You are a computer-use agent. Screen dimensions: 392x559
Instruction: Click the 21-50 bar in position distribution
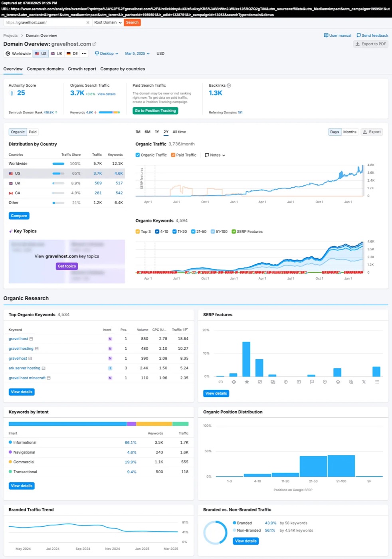click(313, 466)
